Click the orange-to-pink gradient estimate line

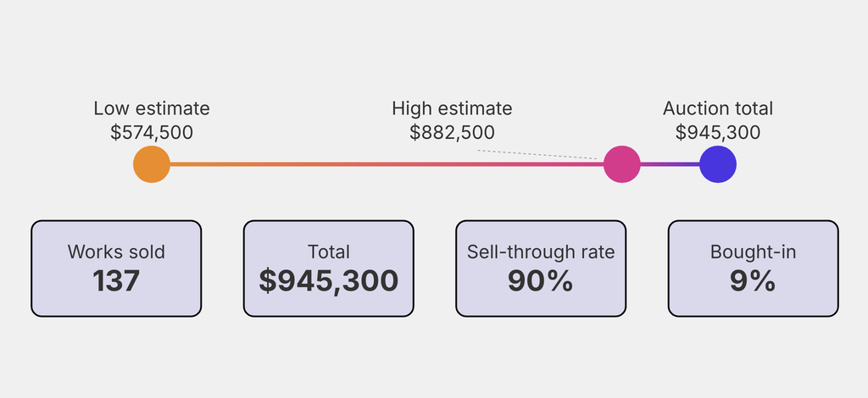click(381, 164)
